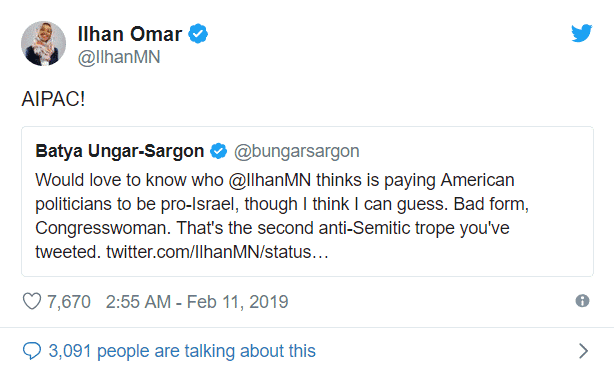Click the heart like icon
Image resolution: width=614 pixels, height=368 pixels.
pos(32,301)
